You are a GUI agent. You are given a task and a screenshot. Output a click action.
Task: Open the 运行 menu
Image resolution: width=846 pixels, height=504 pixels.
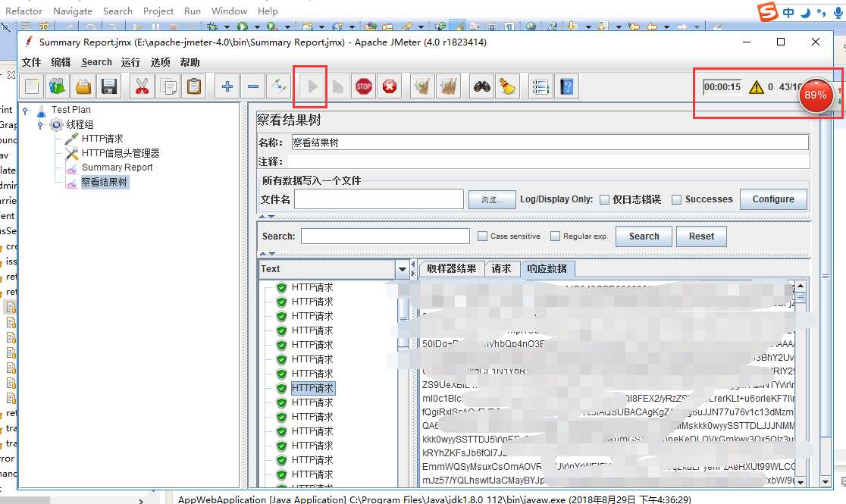(x=130, y=62)
